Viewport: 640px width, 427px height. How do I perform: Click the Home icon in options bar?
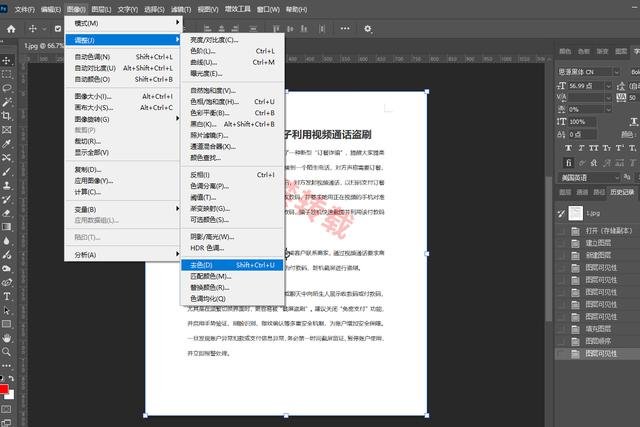click(x=10, y=29)
